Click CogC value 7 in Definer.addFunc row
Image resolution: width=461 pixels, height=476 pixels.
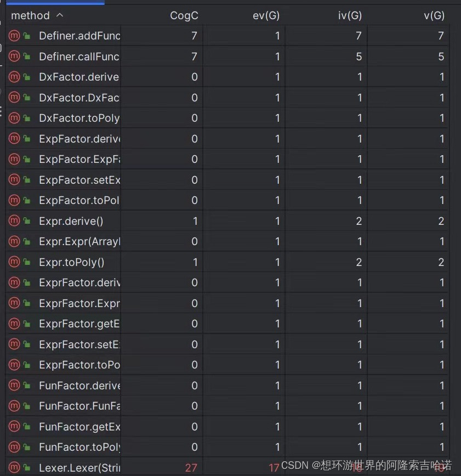click(194, 36)
